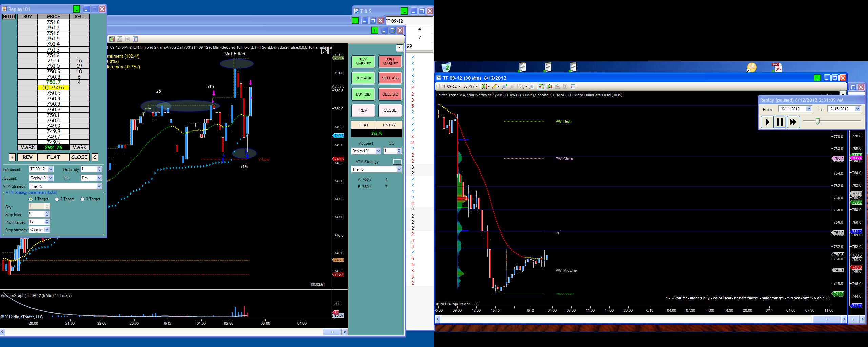Open the third notepad document on desktop
Screen dimensions: 868x347
point(573,67)
